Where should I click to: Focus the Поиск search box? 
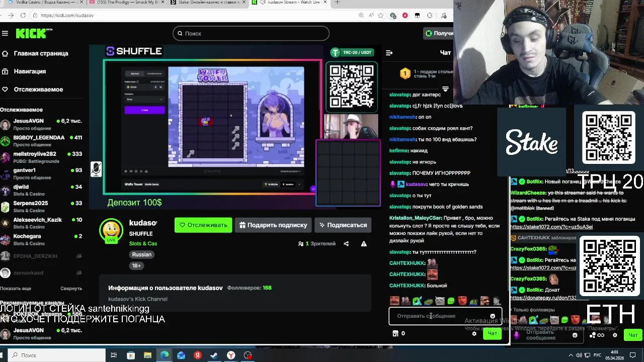click(251, 33)
